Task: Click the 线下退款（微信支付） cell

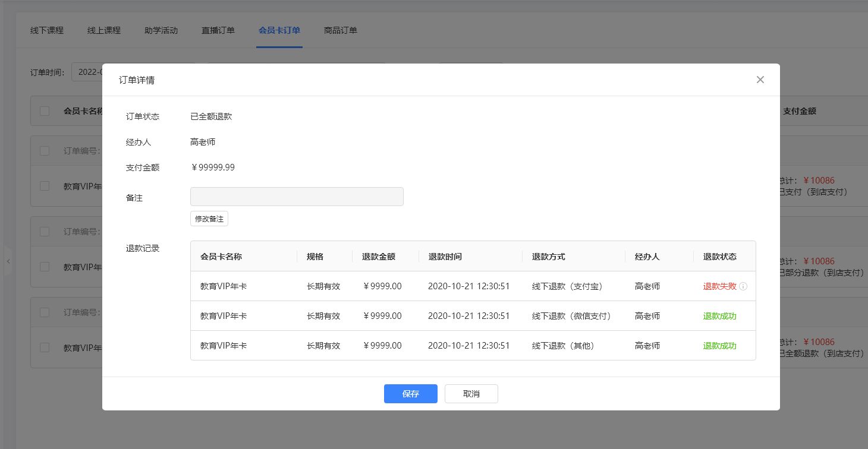Action: pos(574,316)
